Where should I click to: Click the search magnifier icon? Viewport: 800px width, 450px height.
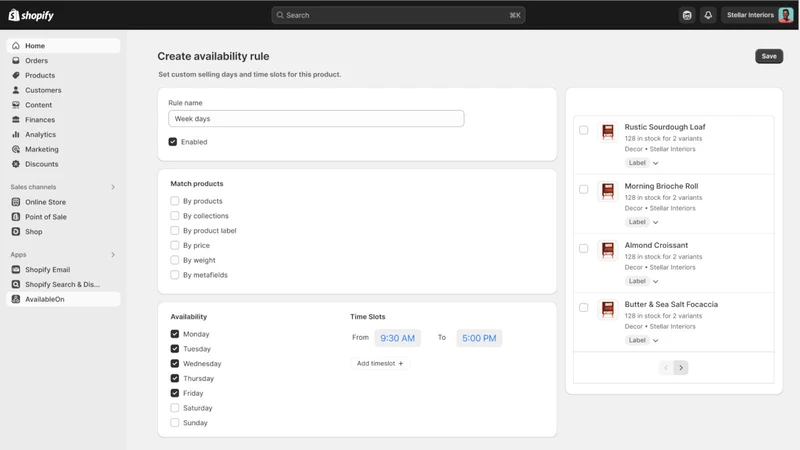280,15
